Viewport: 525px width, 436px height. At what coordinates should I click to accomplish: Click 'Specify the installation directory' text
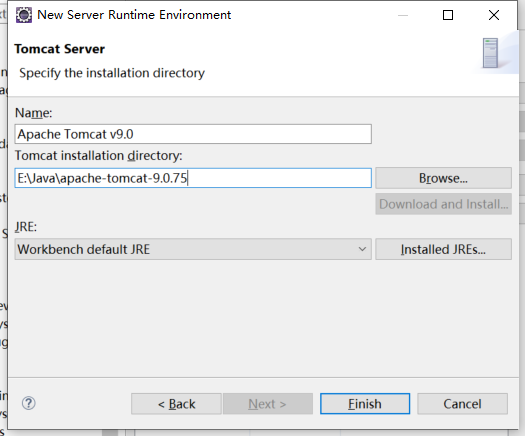pyautogui.click(x=112, y=73)
